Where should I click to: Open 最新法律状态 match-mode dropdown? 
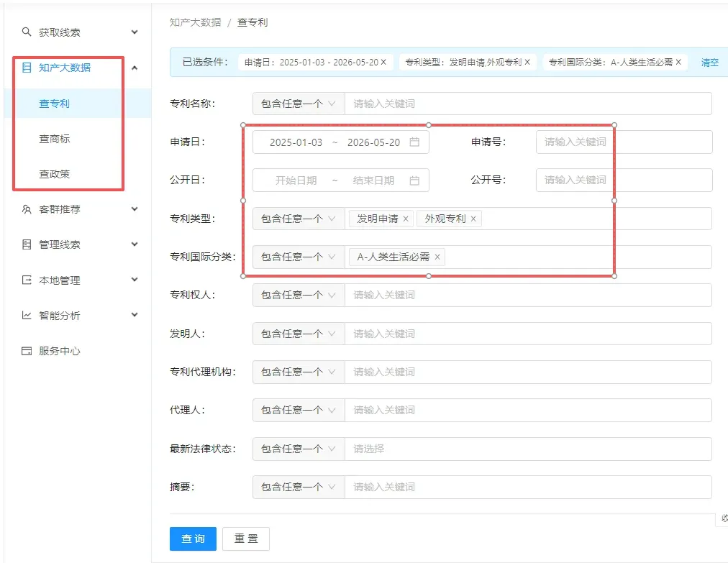point(299,449)
